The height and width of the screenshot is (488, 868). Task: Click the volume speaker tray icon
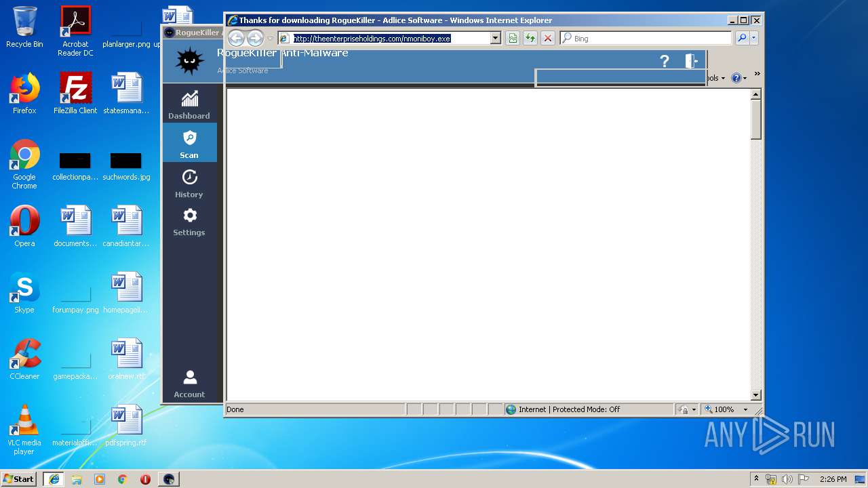point(787,479)
